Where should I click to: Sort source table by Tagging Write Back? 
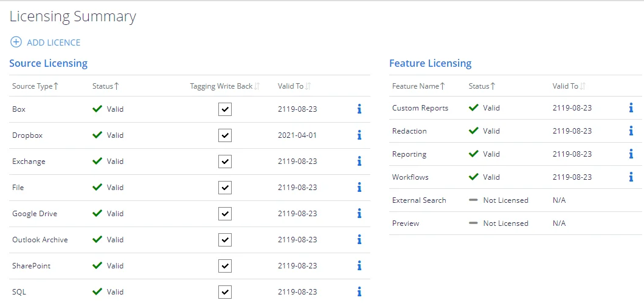click(224, 86)
